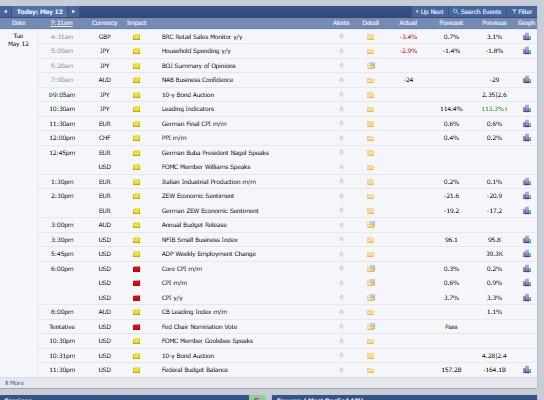
Task: Open graph for BRC Retail Sales Monitor
Action: pos(527,36)
